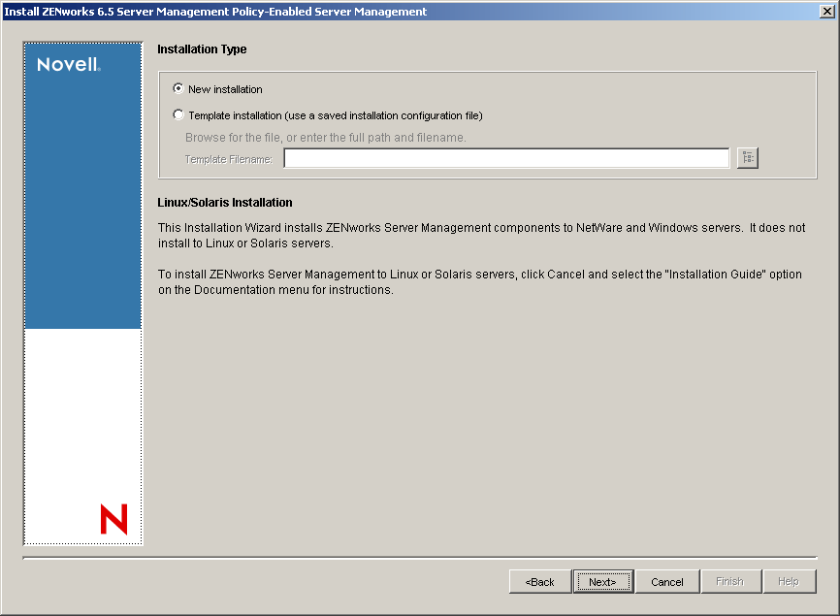The width and height of the screenshot is (840, 616).
Task: Enable the saved installation configuration file option
Action: (178, 114)
